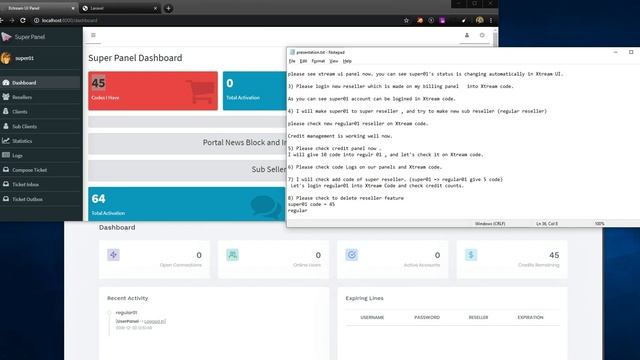This screenshot has height=360, width=640.
Task: Click the site info icon in address bar
Action: click(x=36, y=20)
